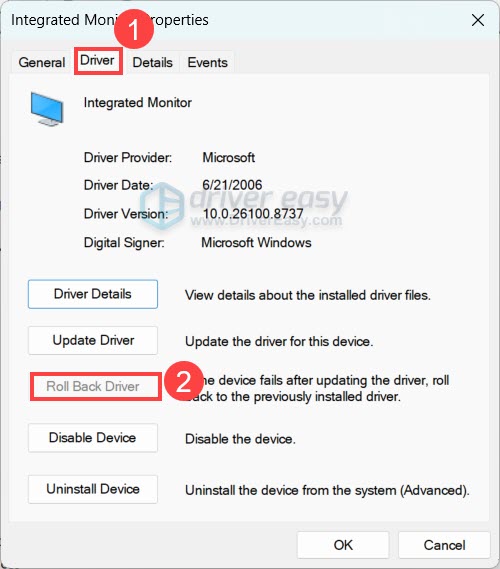
Task: Click the Driver Provider label
Action: point(128,157)
